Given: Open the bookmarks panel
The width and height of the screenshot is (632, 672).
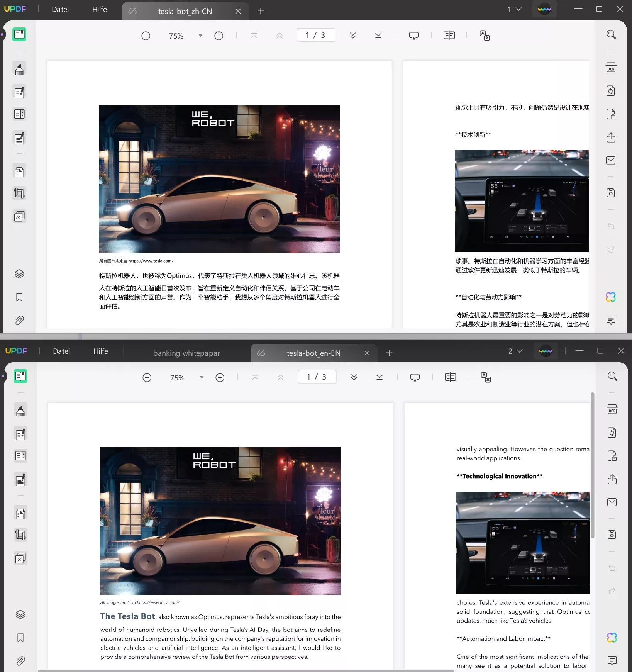Looking at the screenshot, I should click(x=19, y=297).
